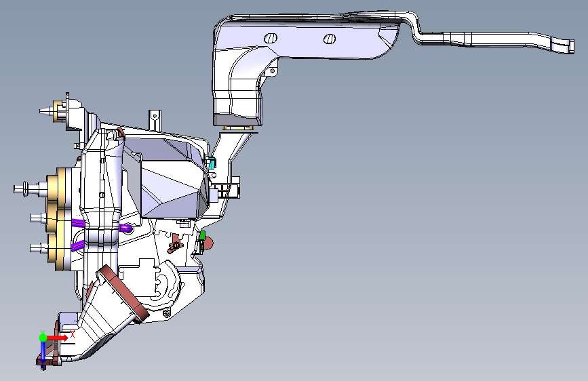
Task: Select the left oval hole on upper duct
Action: click(x=271, y=38)
